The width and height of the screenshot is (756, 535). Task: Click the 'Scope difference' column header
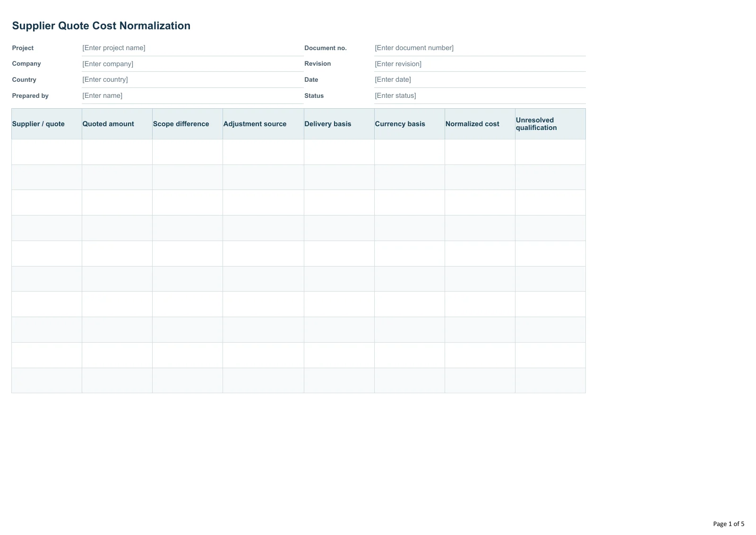(188, 124)
